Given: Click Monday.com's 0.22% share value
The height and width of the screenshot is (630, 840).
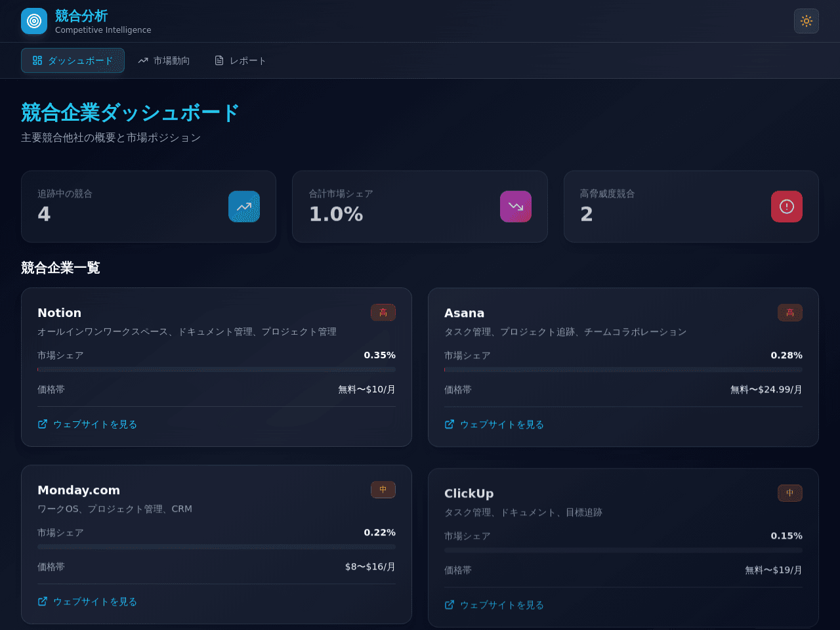Looking at the screenshot, I should tap(380, 532).
